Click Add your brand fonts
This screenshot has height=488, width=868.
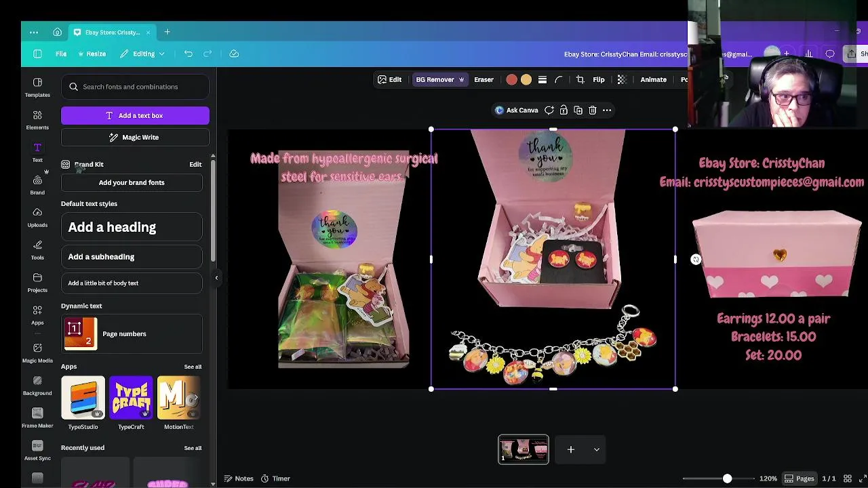[x=132, y=182]
